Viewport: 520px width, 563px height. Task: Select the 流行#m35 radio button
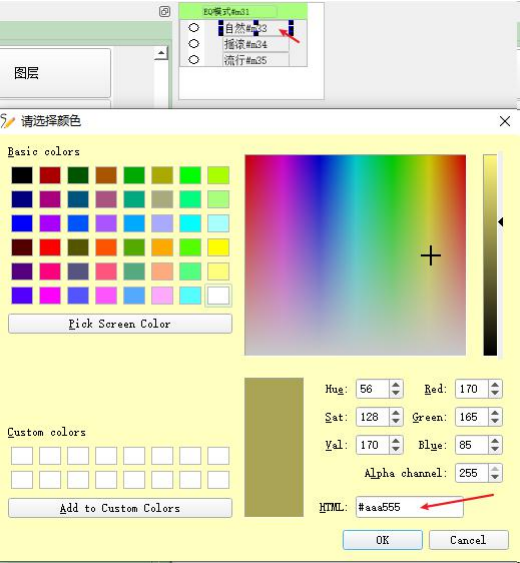point(194,59)
